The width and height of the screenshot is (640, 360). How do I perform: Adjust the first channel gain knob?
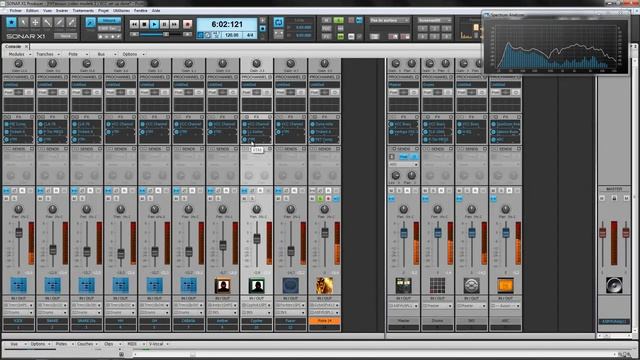(x=18, y=64)
